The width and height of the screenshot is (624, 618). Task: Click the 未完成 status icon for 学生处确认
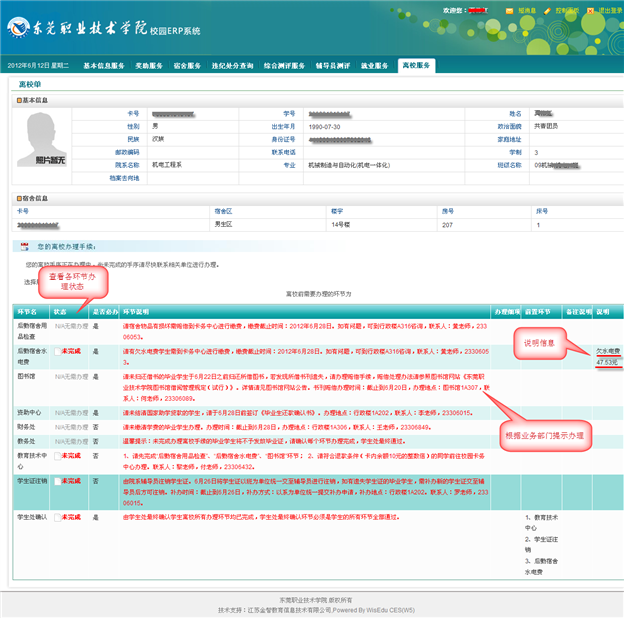pos(58,518)
